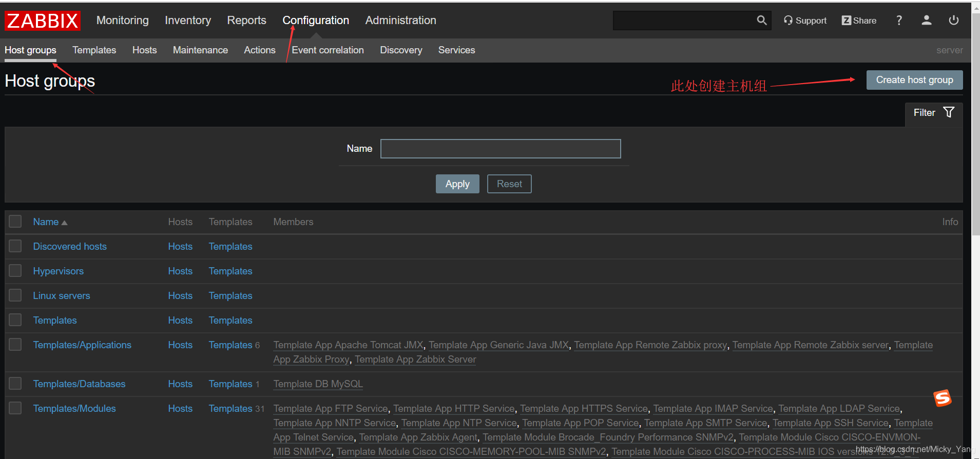The image size is (980, 459).
Task: Switch to the Event correlation submenu tab
Action: 328,50
